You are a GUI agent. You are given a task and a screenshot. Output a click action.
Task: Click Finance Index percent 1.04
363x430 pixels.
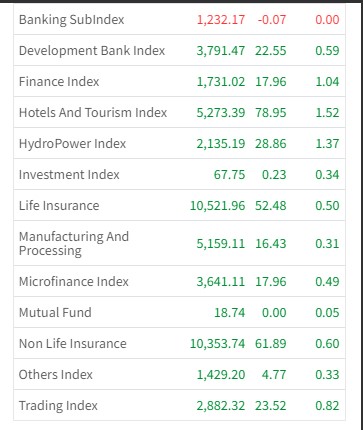coord(327,82)
